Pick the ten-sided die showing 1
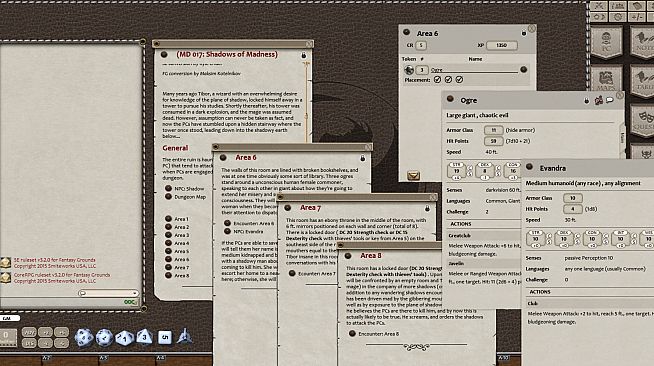Image resolution: width=654 pixels, height=366 pixels. click(124, 338)
